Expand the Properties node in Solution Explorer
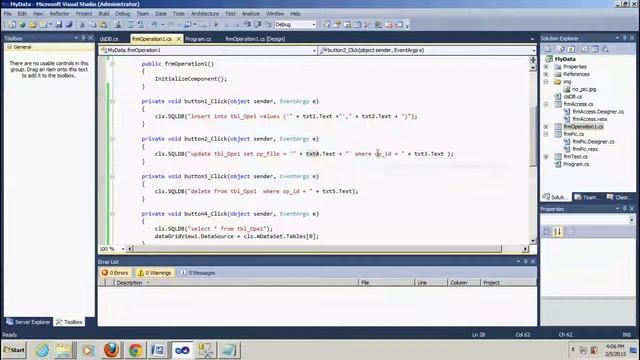 546,67
